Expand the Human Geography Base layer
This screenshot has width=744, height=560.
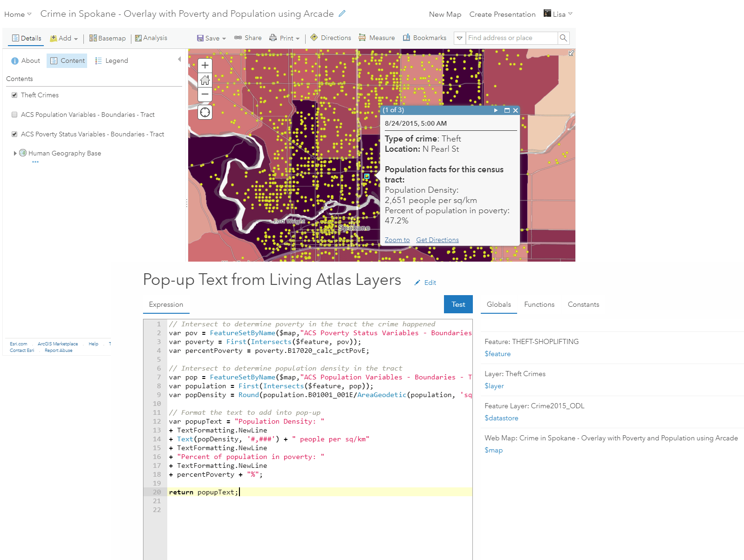(15, 153)
